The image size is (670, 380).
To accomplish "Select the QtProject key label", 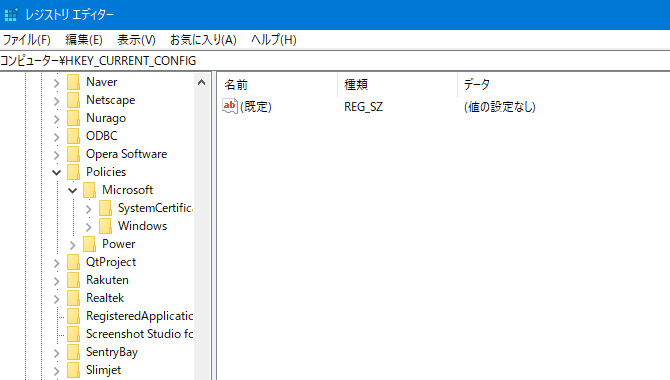I will click(111, 262).
